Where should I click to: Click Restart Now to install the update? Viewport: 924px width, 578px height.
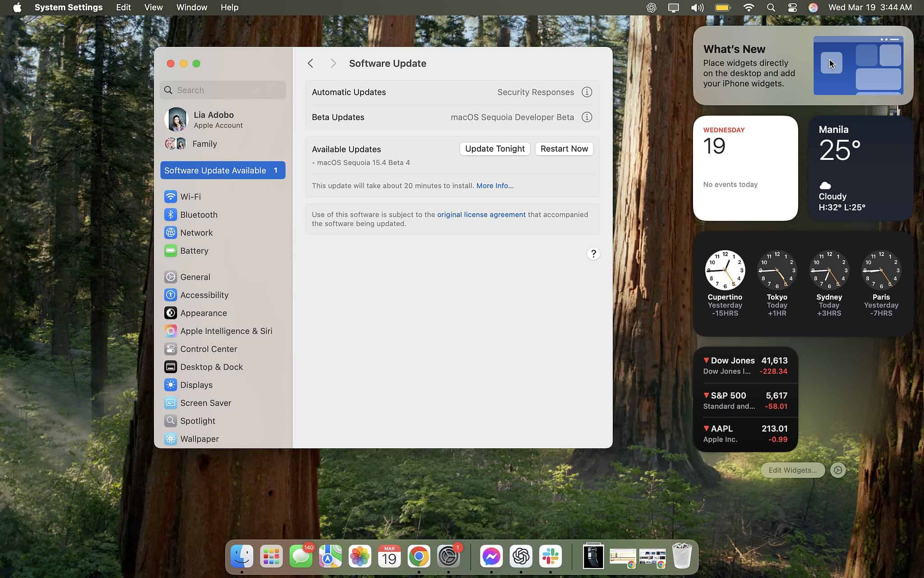coord(564,149)
